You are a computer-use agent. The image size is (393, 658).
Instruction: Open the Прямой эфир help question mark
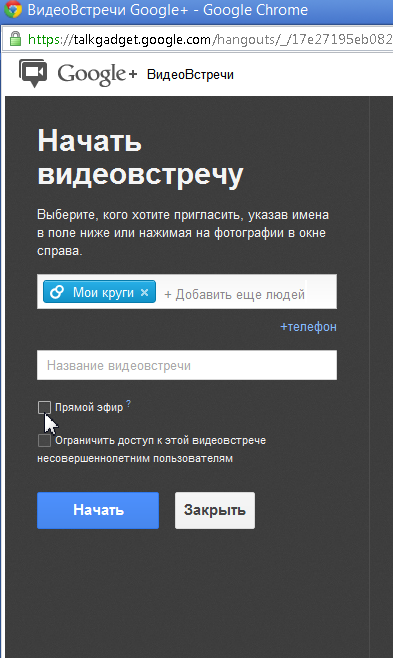coord(128,403)
